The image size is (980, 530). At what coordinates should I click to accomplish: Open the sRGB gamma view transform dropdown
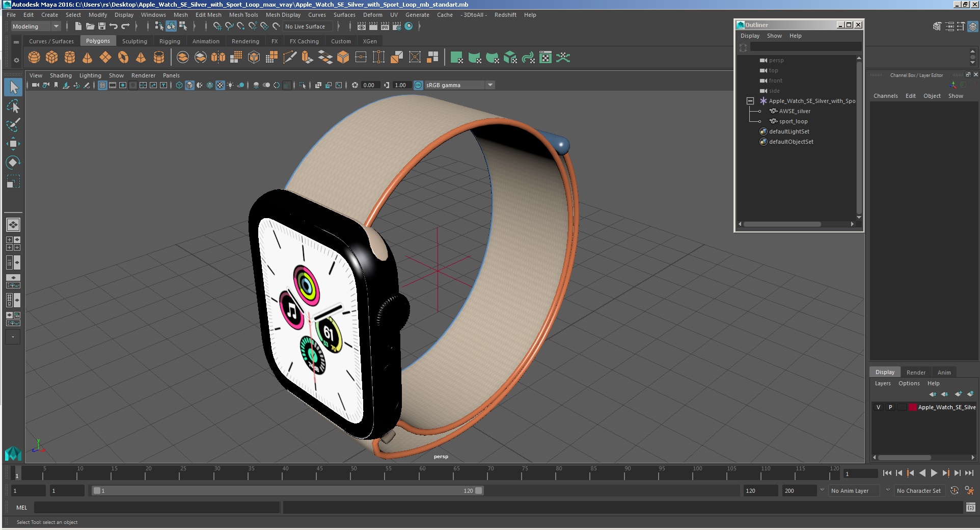coord(459,85)
